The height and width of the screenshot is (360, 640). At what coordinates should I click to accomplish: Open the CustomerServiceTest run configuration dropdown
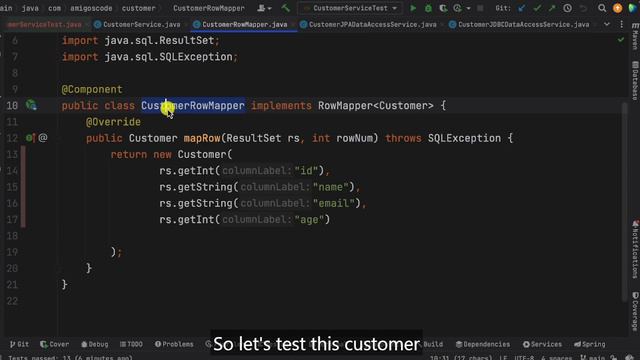pos(350,8)
